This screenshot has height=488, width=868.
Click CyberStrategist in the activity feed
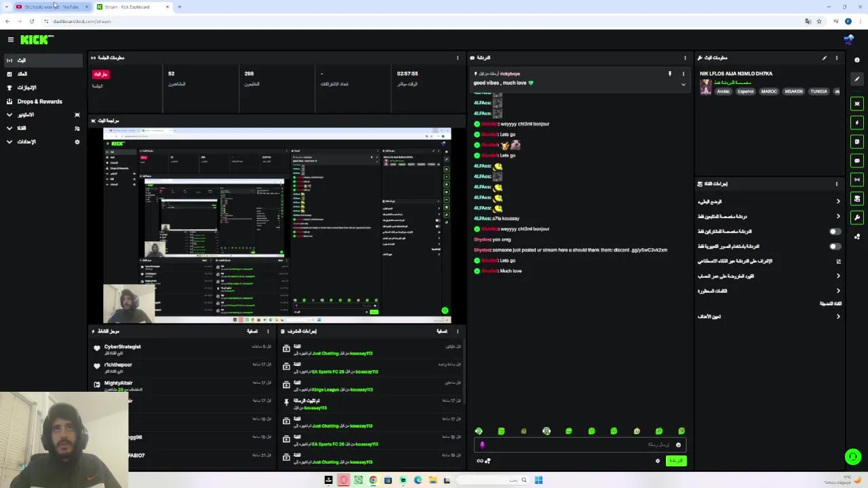(x=122, y=346)
